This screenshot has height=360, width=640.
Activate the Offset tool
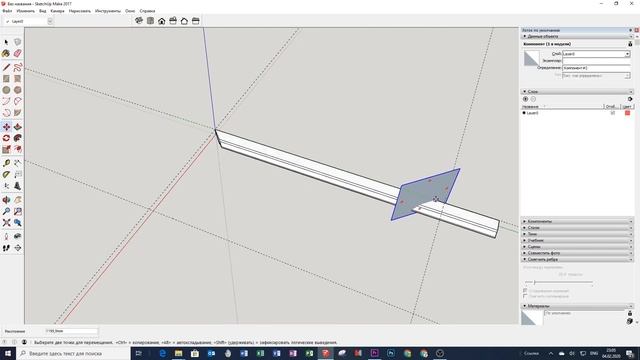coord(18,149)
